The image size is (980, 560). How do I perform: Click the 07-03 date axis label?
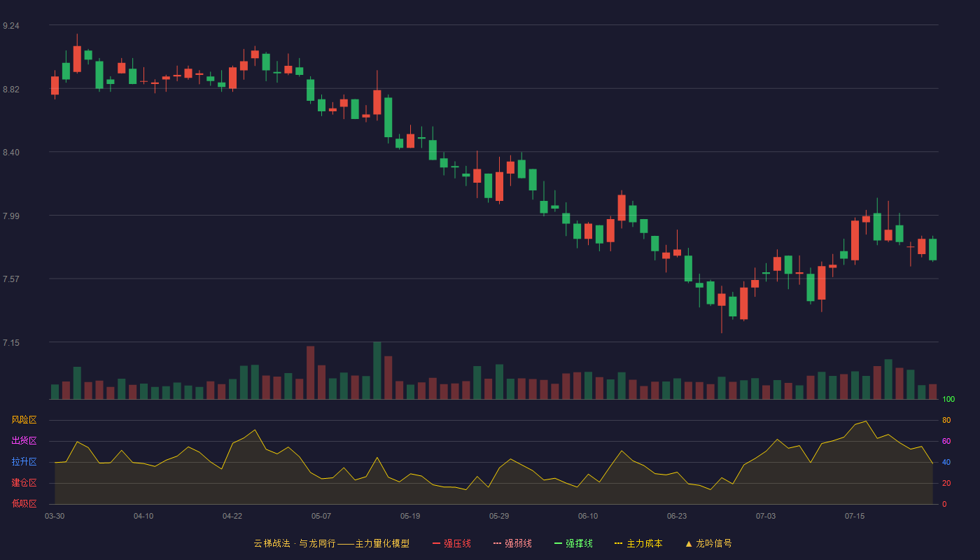pos(766,516)
